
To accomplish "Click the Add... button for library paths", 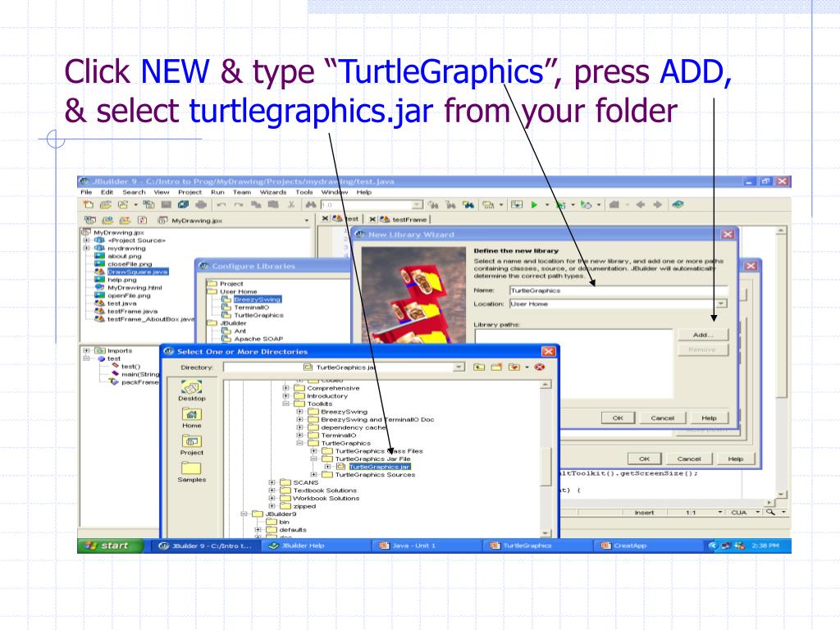I will tap(703, 335).
